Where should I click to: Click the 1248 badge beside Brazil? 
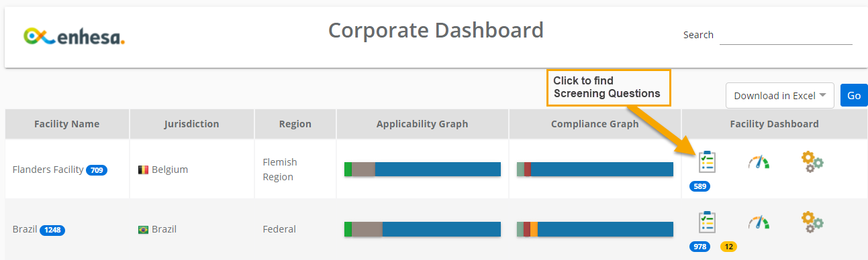52,231
